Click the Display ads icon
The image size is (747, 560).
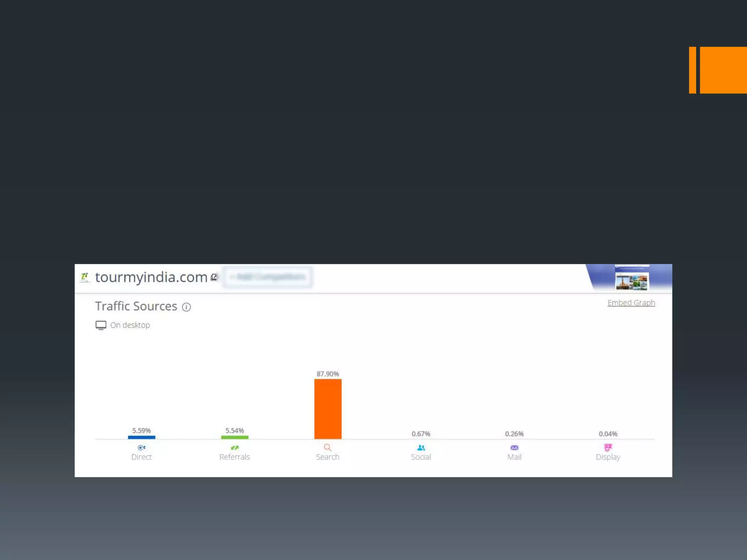tap(608, 447)
